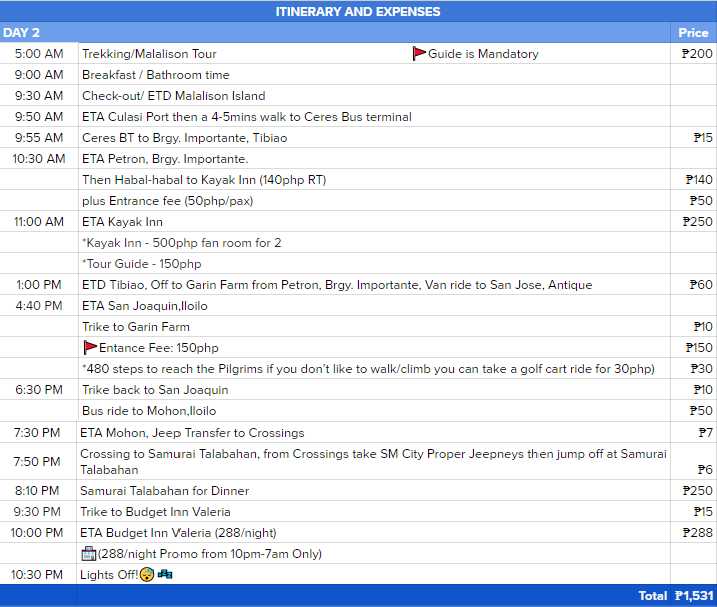Click the red flag beside Entance Fee
Image resolution: width=717 pixels, height=607 pixels.
90,348
